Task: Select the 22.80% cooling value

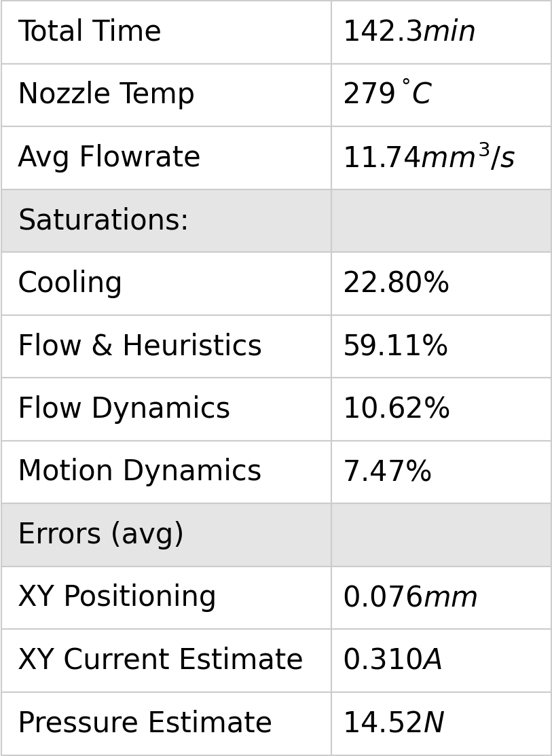Action: (x=396, y=283)
